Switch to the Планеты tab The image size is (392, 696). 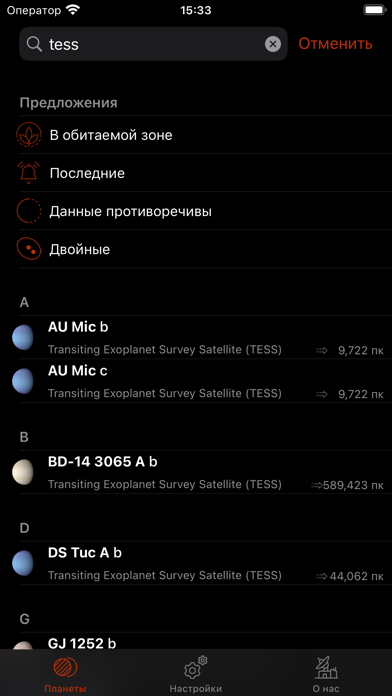tap(65, 674)
